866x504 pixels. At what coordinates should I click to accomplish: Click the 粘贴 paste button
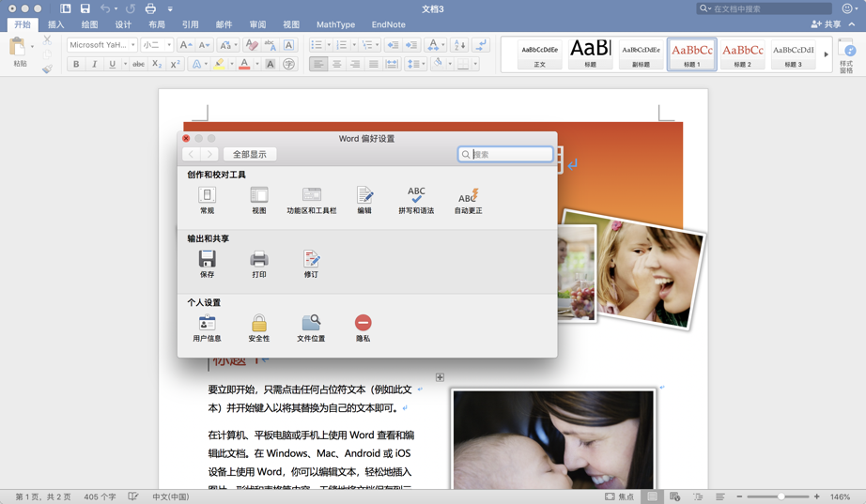19,52
